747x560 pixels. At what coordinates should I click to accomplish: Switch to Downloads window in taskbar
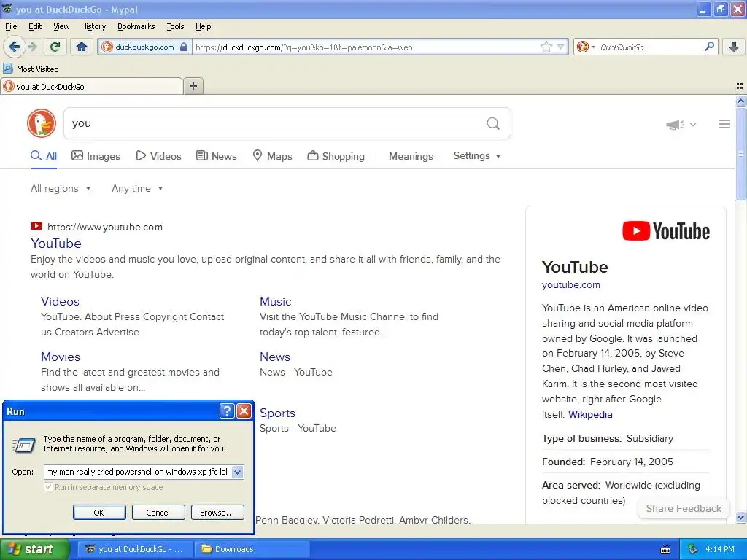tap(252, 549)
